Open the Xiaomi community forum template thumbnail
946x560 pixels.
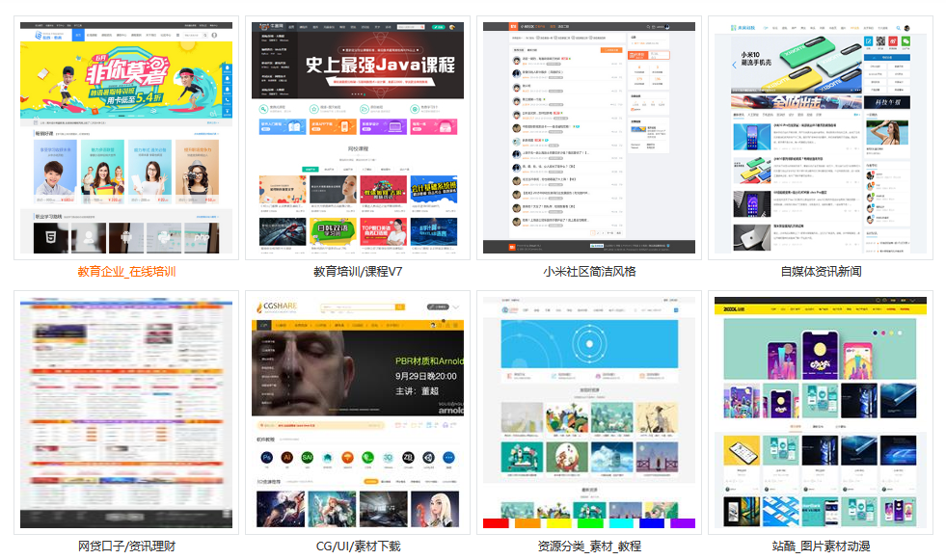pyautogui.click(x=588, y=137)
